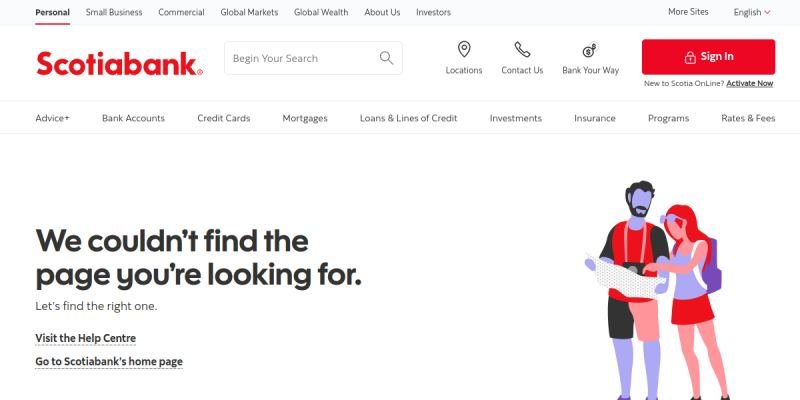Open the Investments menu
Image resolution: width=800 pixels, height=400 pixels.
tap(515, 118)
